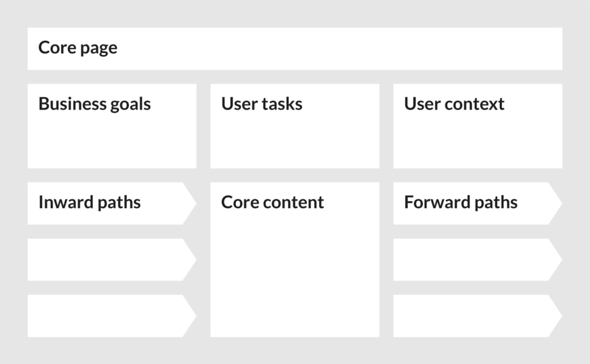Click the Inward paths label text

(90, 203)
